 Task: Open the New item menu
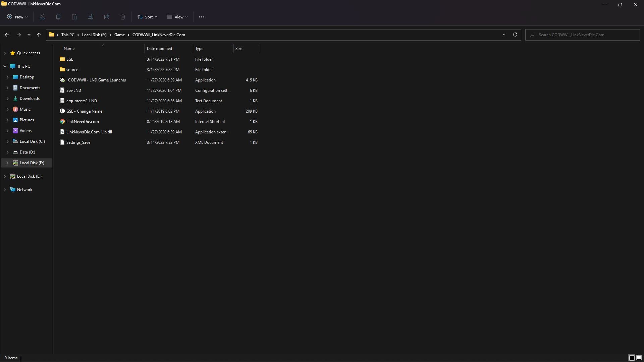[x=17, y=17]
